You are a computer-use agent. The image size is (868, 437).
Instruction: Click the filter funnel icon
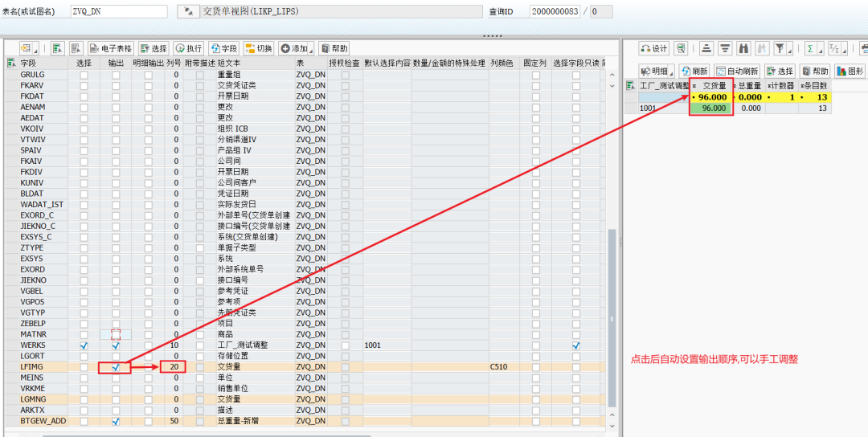[x=780, y=48]
